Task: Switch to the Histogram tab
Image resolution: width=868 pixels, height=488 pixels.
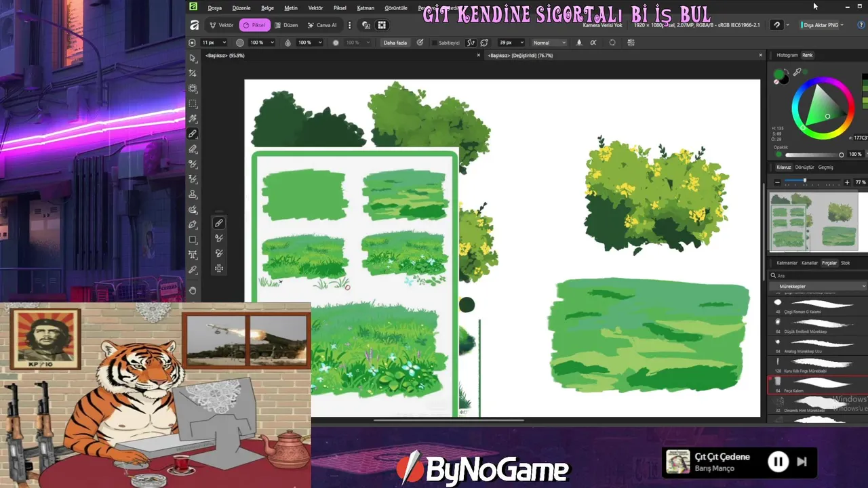Action: point(787,55)
